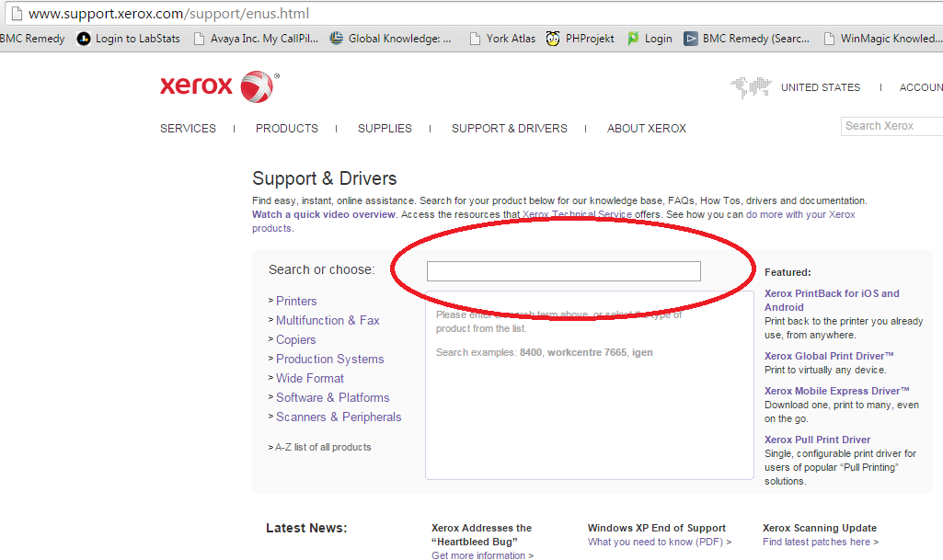Click do more with your Xerox products link

(799, 214)
